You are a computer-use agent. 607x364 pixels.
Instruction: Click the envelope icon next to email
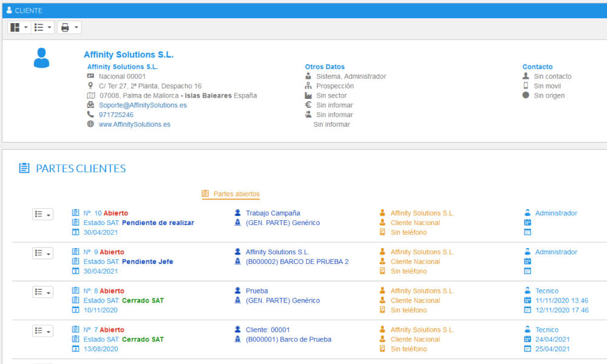click(x=90, y=105)
